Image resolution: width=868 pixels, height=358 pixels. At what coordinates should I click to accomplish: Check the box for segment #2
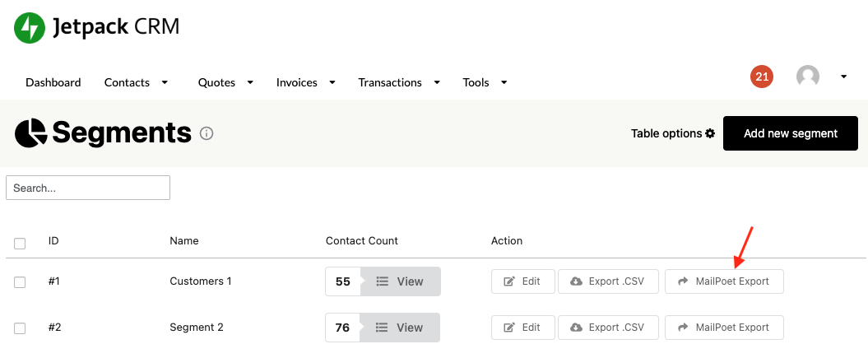(x=20, y=328)
